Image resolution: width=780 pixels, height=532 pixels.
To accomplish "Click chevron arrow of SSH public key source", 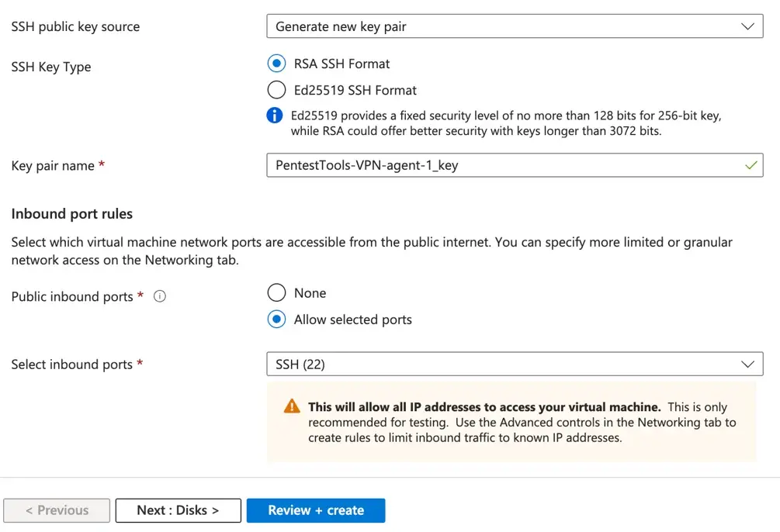I will [747, 26].
